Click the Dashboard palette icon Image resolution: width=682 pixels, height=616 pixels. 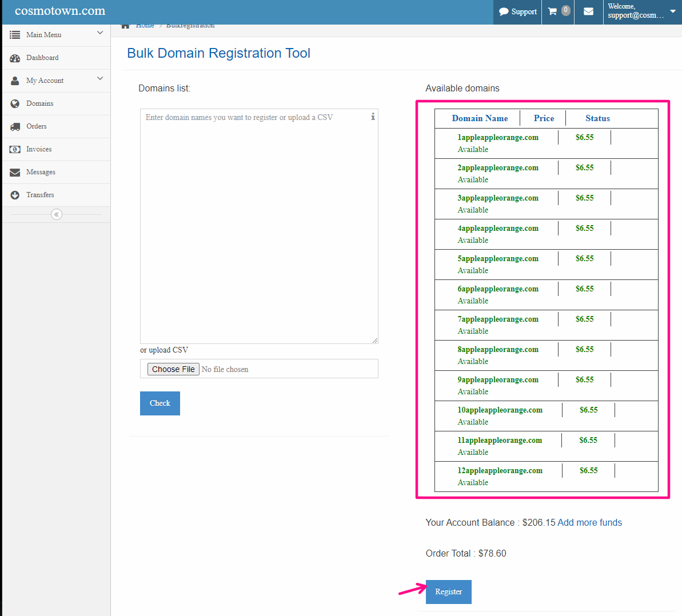pos(15,58)
